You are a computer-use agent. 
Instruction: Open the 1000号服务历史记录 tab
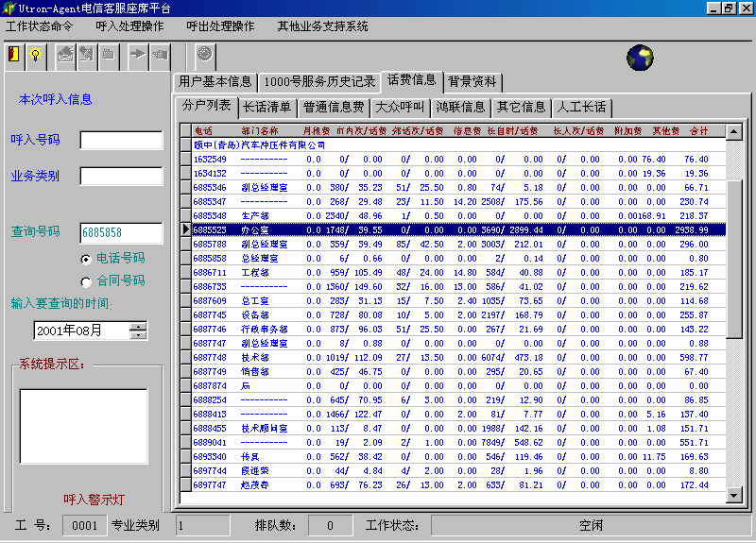click(x=319, y=81)
